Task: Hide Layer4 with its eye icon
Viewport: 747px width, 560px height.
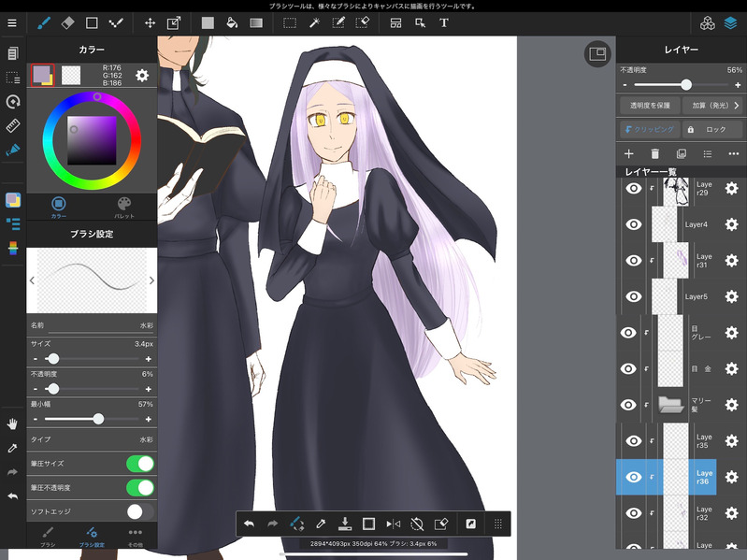Action: 633,224
